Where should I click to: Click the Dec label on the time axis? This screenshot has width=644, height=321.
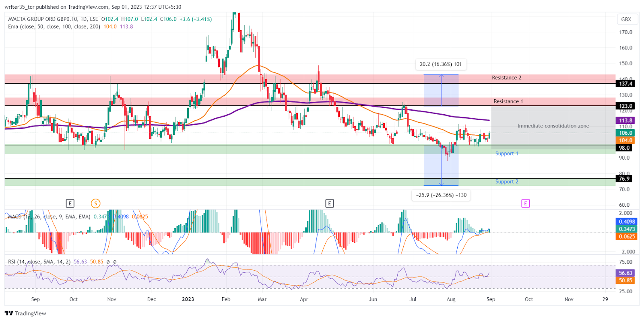[151, 299]
